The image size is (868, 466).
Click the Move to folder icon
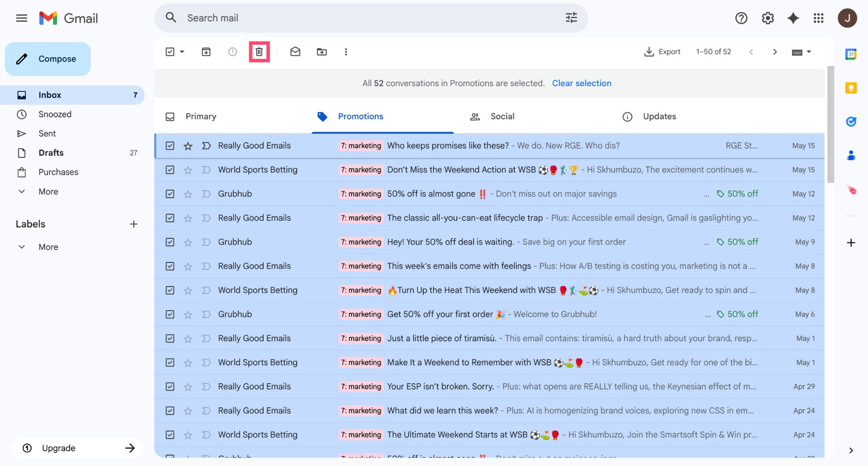(x=322, y=52)
